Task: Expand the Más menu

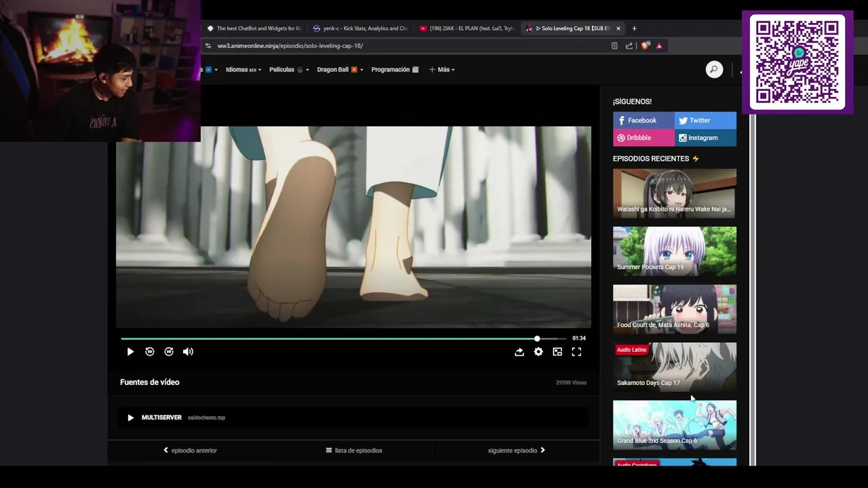Action: (441, 69)
